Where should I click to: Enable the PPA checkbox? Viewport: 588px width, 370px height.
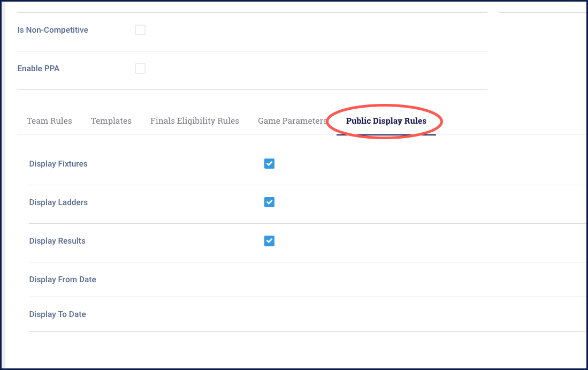click(x=140, y=69)
